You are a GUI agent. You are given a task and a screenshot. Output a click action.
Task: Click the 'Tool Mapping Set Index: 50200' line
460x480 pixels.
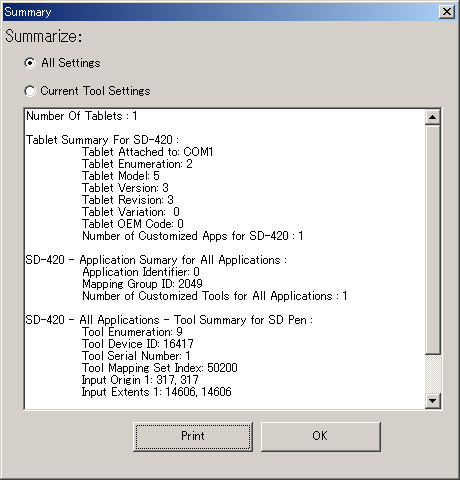coord(160,368)
